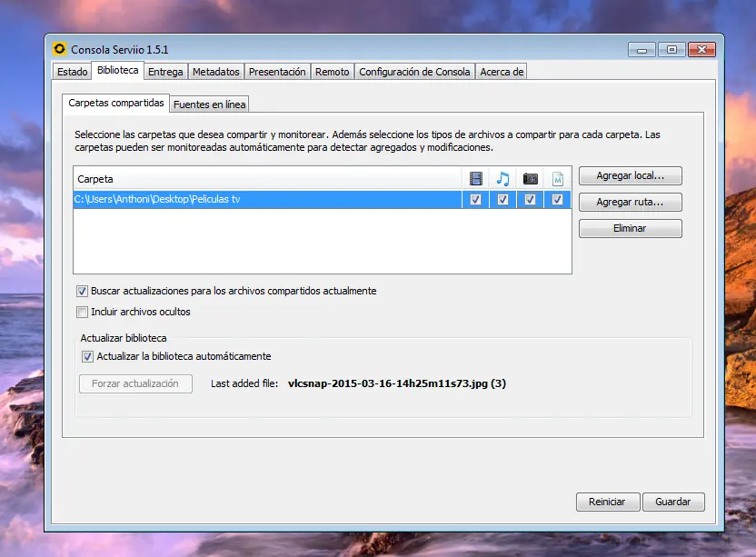Toggle audio sharing for Peliculas tv folder

[502, 199]
